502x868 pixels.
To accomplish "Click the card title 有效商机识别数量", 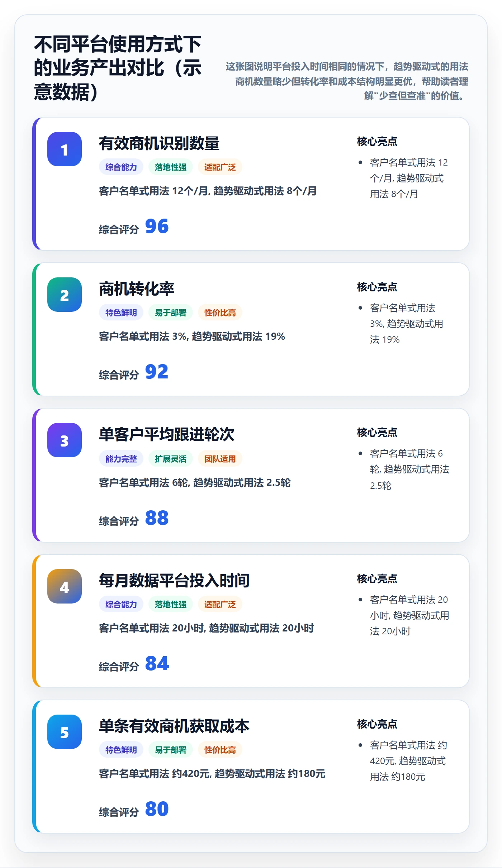I will tap(159, 143).
